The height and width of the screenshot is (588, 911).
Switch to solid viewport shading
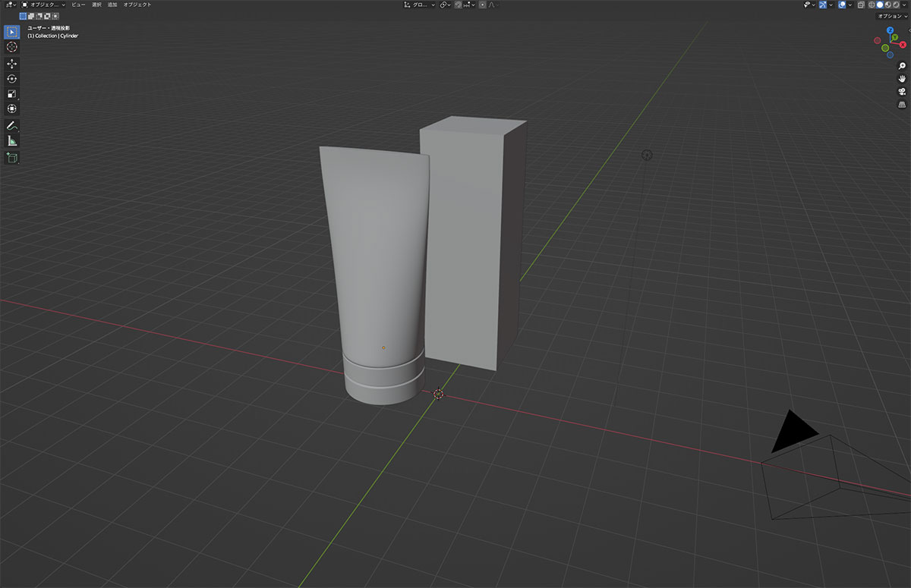[880, 5]
